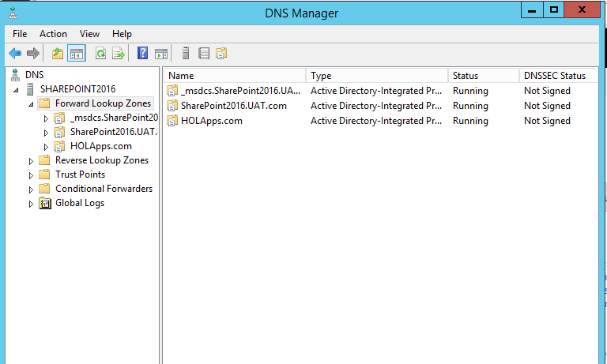Click the Back arrow toolbar icon
The width and height of the screenshot is (607, 364).
[15, 54]
